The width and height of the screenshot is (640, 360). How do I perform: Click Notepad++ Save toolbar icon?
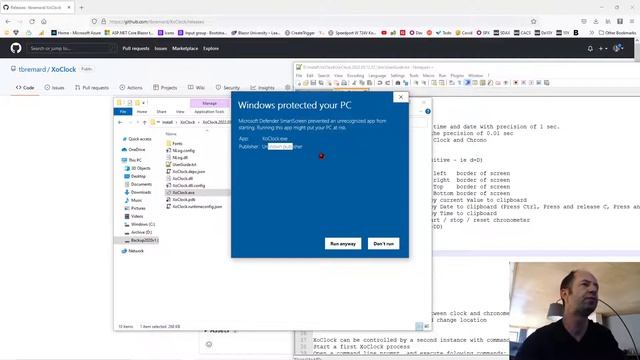(313, 83)
